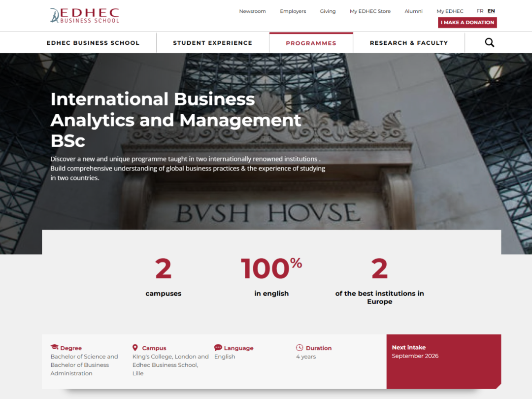The width and height of the screenshot is (532, 399).
Task: Click the EDHEC Business School logo
Action: (84, 15)
